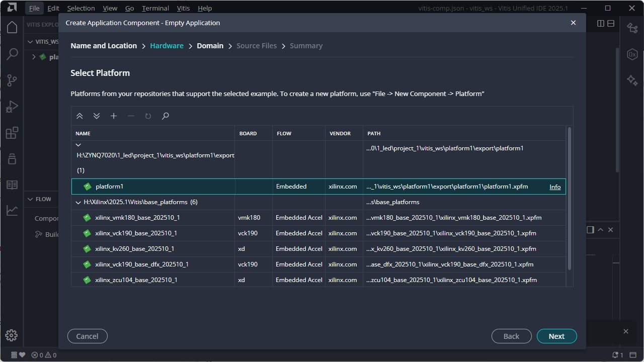Open the Manage gear icon

tap(12, 335)
